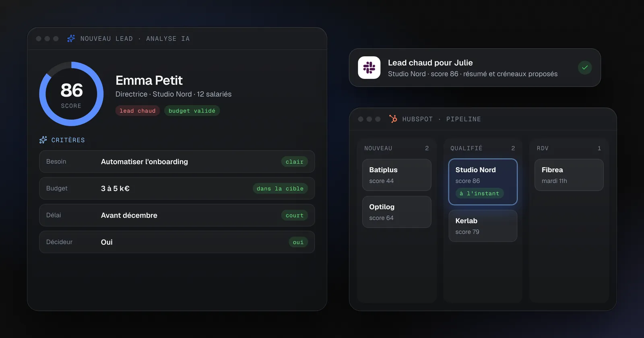This screenshot has height=338, width=644.
Task: Open the Kerlab score 79 card
Action: point(483,226)
